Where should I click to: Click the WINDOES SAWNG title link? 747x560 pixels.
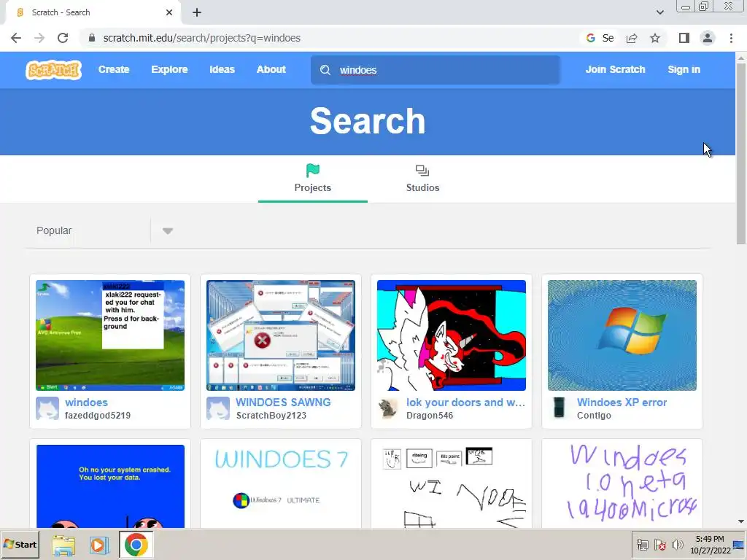tap(283, 402)
